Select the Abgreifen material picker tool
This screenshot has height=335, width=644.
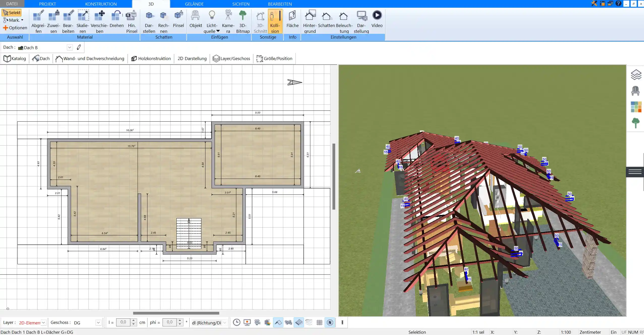tap(39, 22)
